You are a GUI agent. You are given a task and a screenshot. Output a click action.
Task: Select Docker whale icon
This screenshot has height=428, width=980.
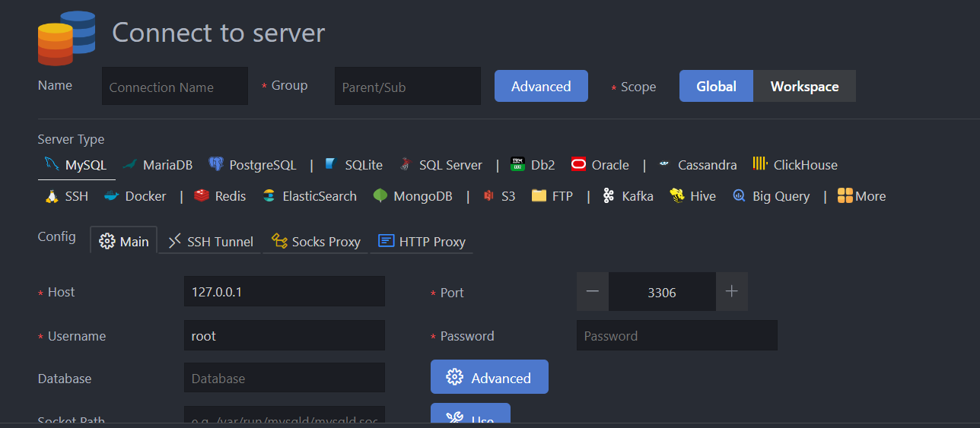point(112,196)
